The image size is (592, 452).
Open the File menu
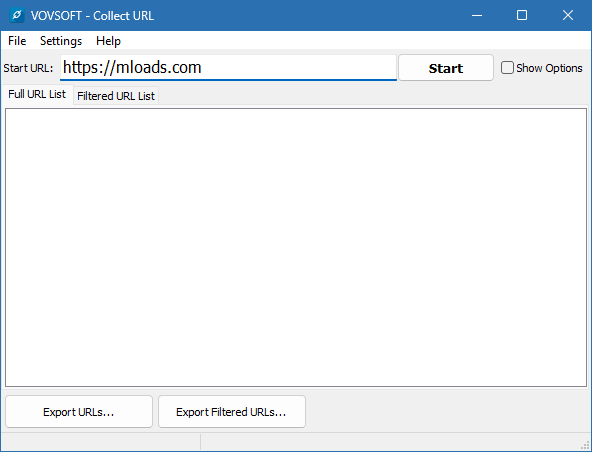click(x=17, y=41)
